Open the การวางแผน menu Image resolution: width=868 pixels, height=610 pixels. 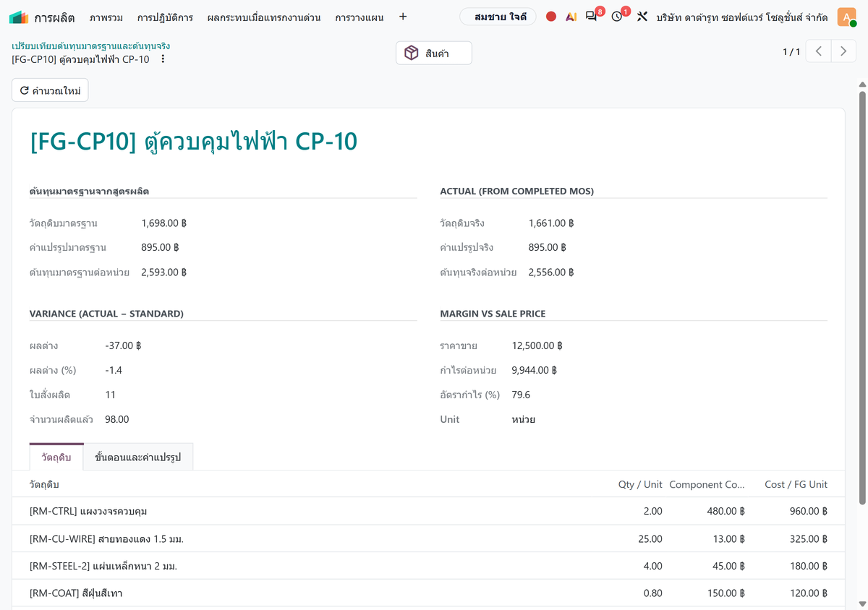point(359,17)
